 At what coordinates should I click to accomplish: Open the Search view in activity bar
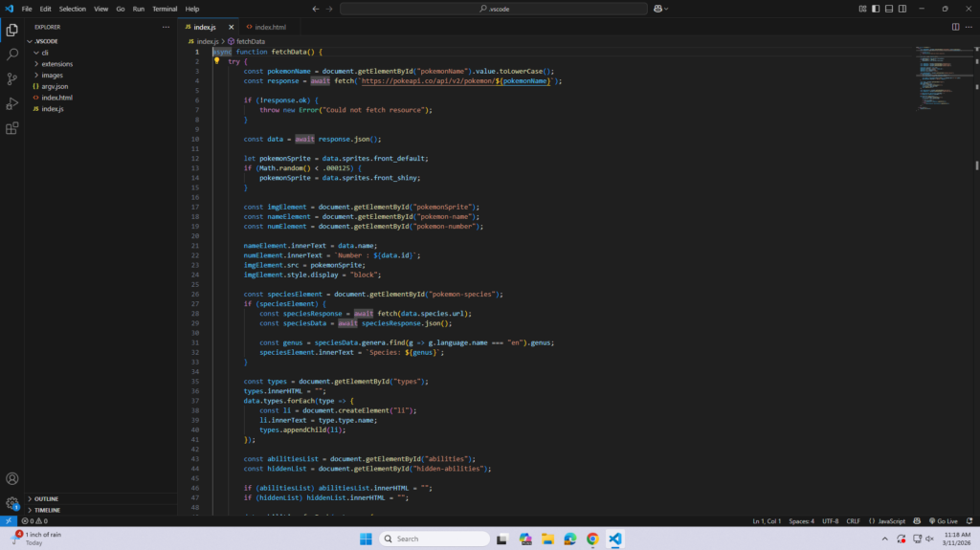(x=12, y=55)
